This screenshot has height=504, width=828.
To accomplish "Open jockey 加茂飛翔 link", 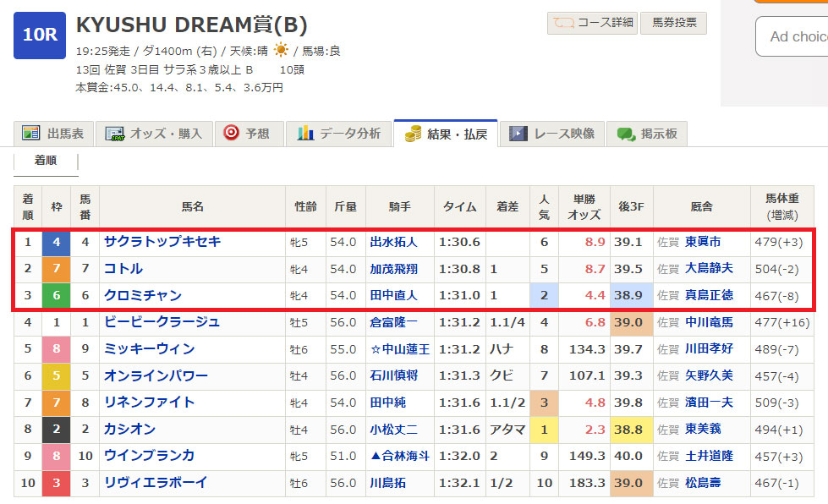I will click(393, 269).
